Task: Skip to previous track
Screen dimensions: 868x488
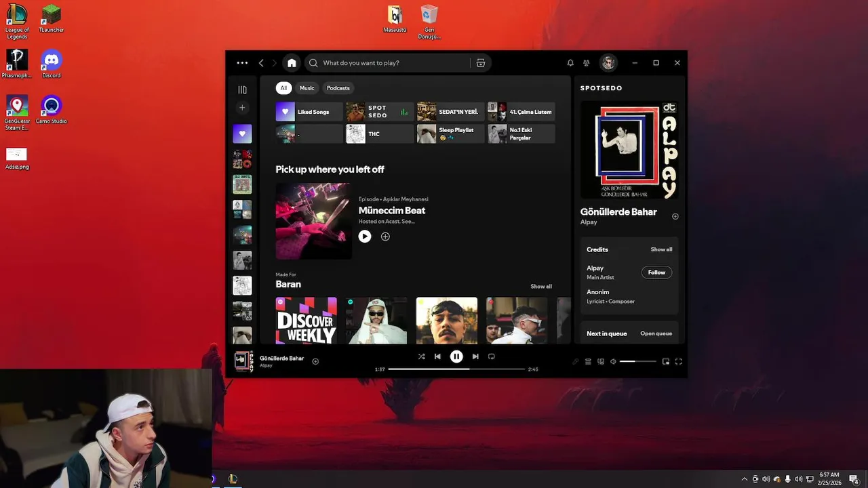Action: 437,357
